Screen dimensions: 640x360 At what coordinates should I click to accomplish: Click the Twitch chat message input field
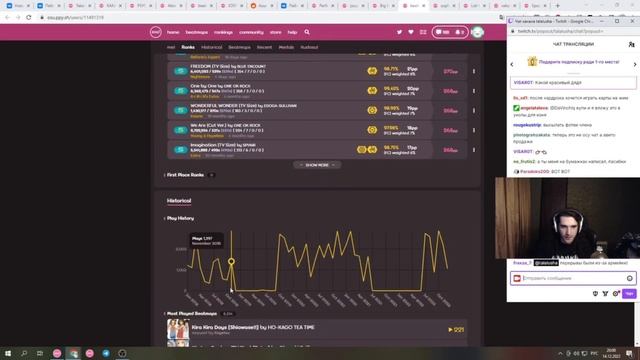click(573, 278)
